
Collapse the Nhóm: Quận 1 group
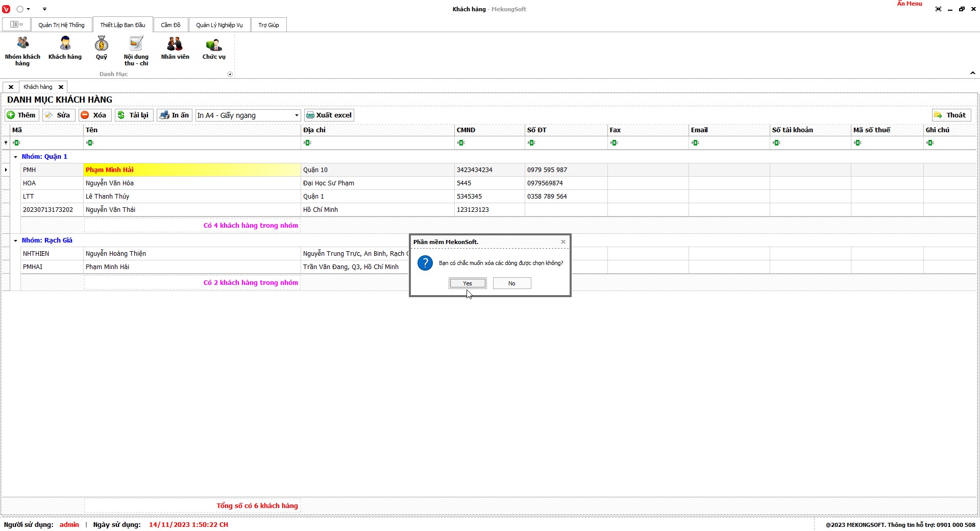tap(16, 157)
